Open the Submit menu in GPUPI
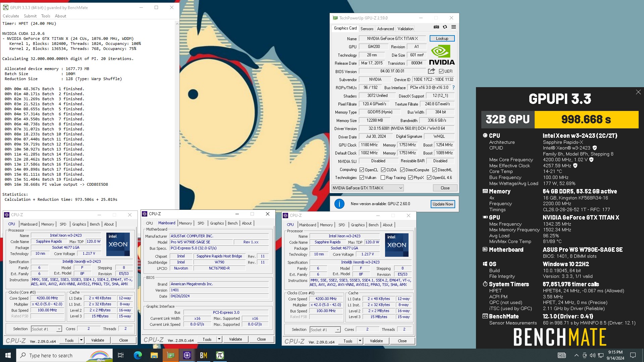The image size is (644, 362). click(30, 16)
